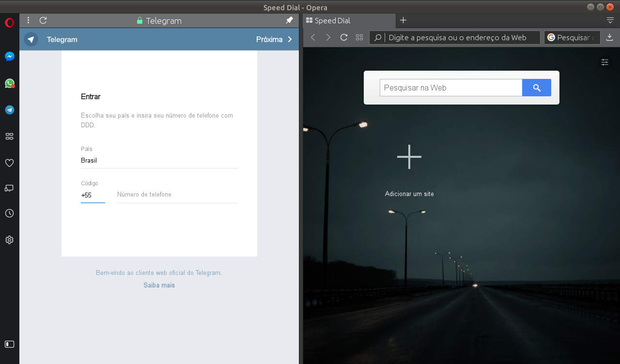Click the Telegram paper plane logo
The height and width of the screenshot is (364, 620).
(x=31, y=39)
